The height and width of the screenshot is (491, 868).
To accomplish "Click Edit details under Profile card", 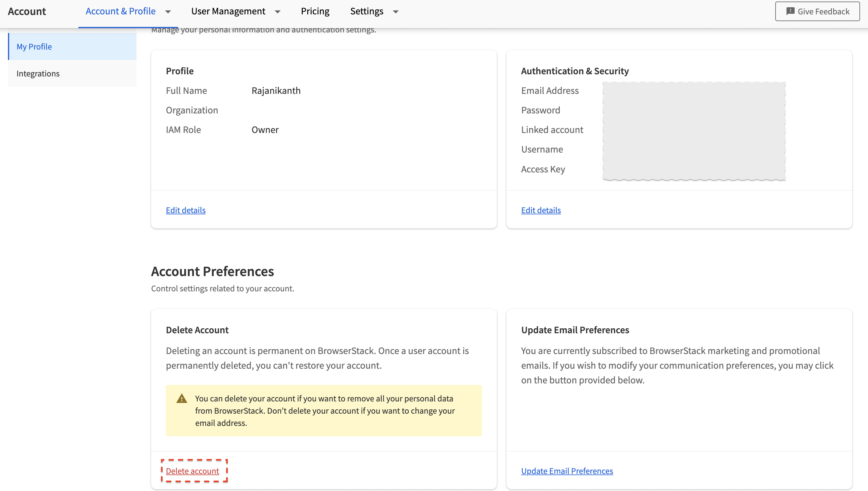I will click(185, 210).
